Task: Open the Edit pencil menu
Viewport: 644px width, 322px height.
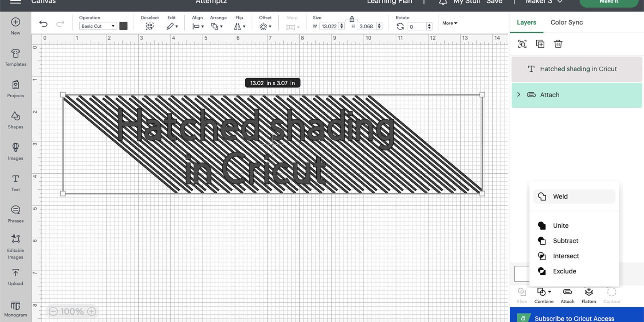Action: click(172, 26)
